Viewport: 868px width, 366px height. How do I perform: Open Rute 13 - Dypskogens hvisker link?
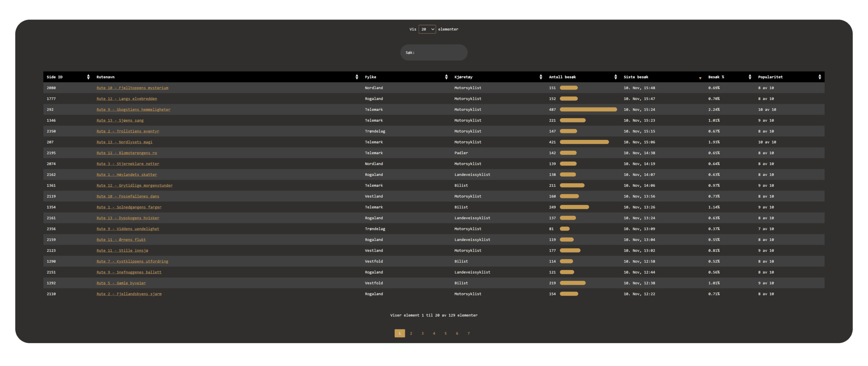[128, 218]
